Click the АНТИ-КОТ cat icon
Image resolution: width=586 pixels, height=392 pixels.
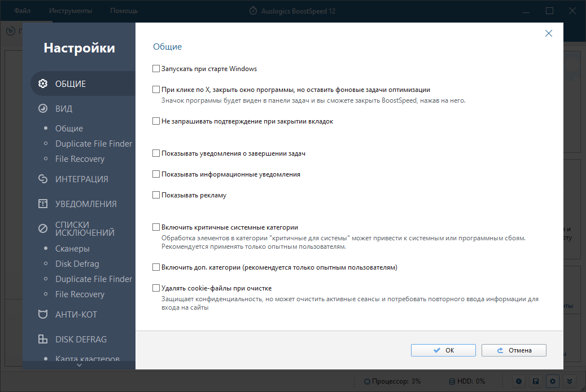43,314
